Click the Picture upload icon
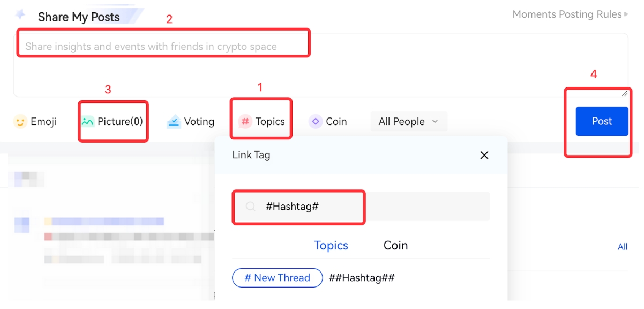The image size is (644, 309). click(87, 122)
